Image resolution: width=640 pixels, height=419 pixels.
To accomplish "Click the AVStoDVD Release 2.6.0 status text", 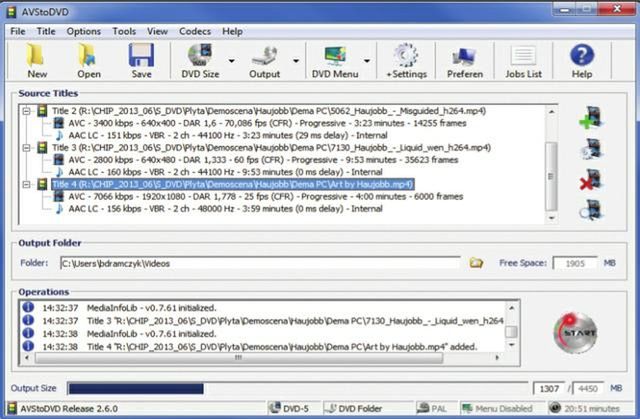I will pos(69,408).
